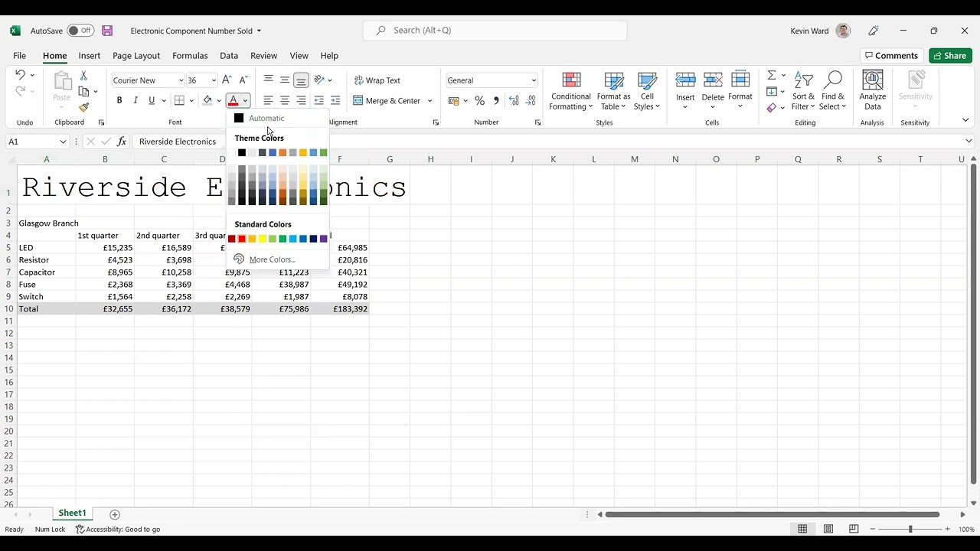
Task: Click the Middle Align icon
Action: 285,80
